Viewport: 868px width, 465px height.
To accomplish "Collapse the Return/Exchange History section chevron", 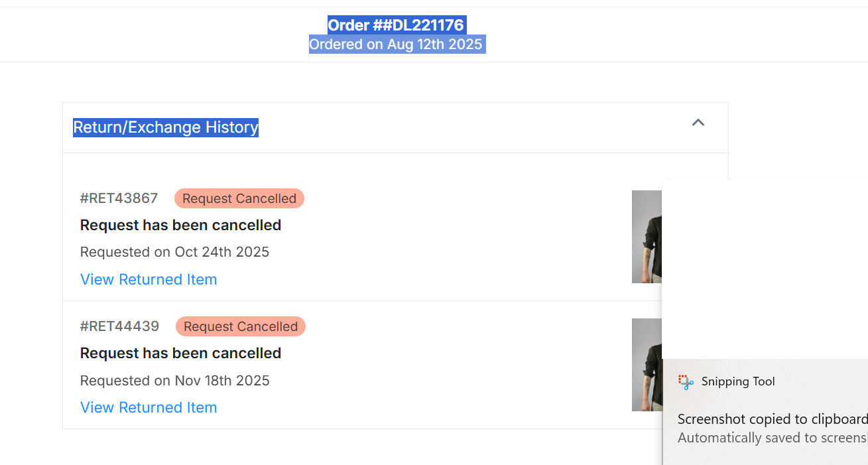I will tap(698, 123).
